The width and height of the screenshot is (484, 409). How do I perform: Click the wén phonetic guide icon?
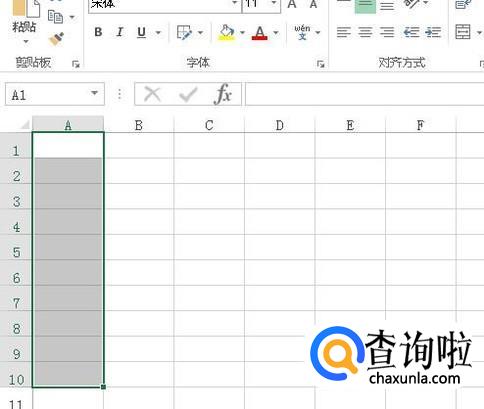302,32
